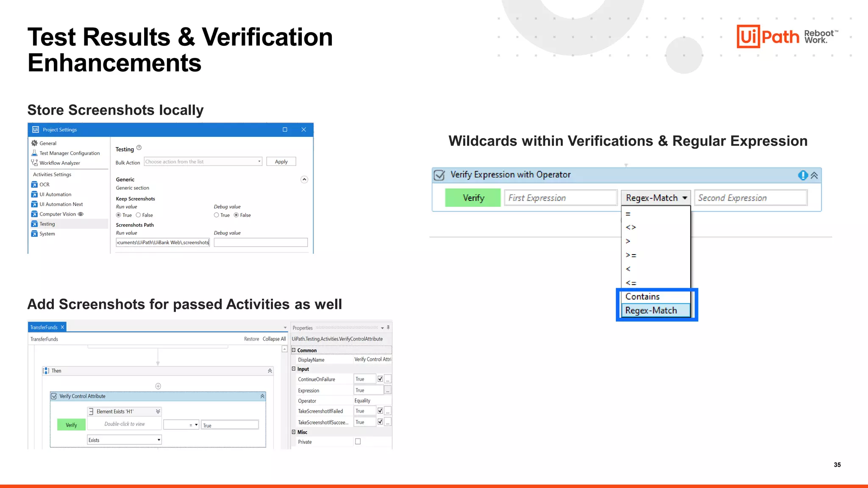Click Collapse All in the designer
The image size is (868, 488).
coord(274,339)
